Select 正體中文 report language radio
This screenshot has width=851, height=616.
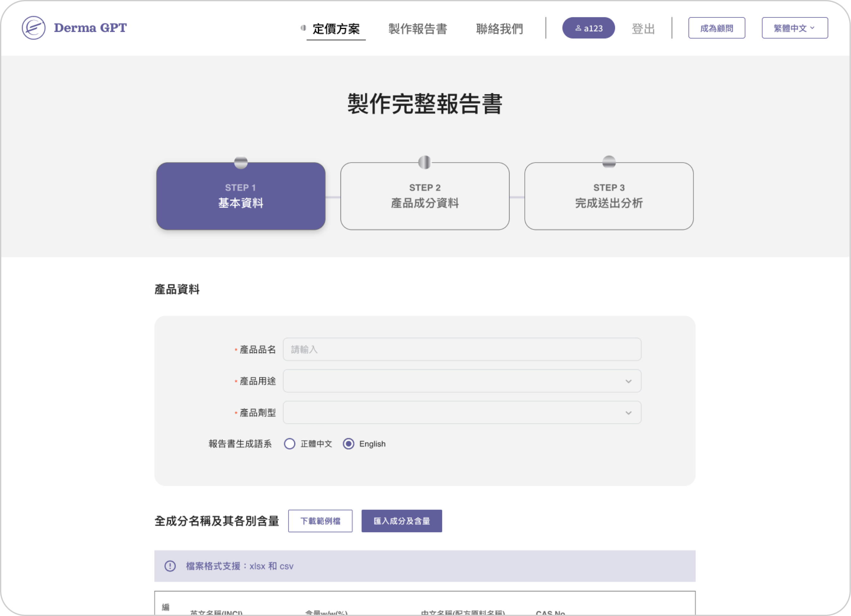(x=289, y=444)
